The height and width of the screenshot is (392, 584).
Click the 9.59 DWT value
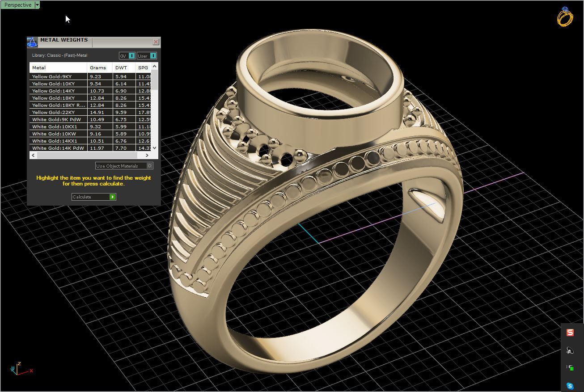(121, 112)
